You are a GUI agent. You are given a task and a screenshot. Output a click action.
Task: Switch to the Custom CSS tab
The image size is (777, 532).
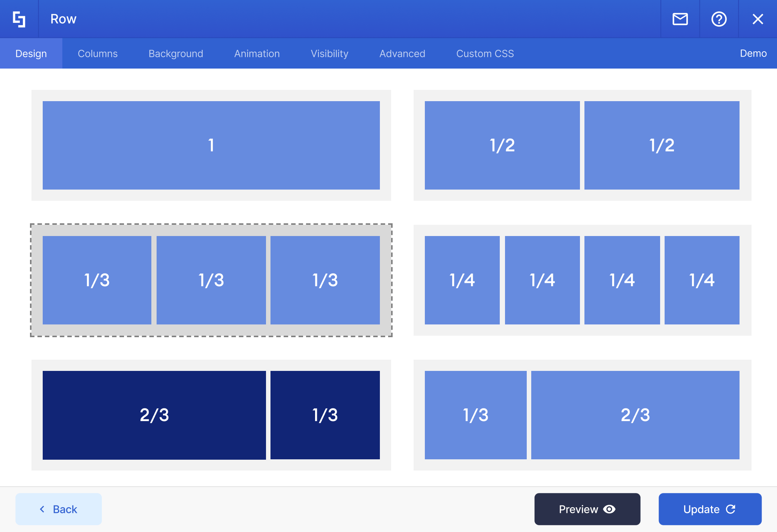pyautogui.click(x=485, y=54)
